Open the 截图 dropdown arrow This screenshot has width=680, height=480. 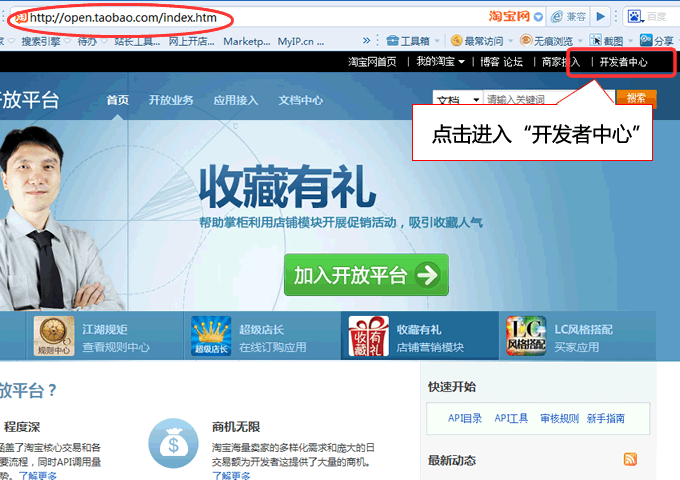point(631,41)
